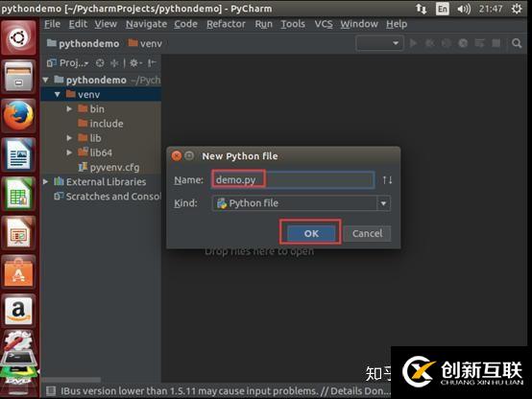Open the Edit menu

pos(78,24)
